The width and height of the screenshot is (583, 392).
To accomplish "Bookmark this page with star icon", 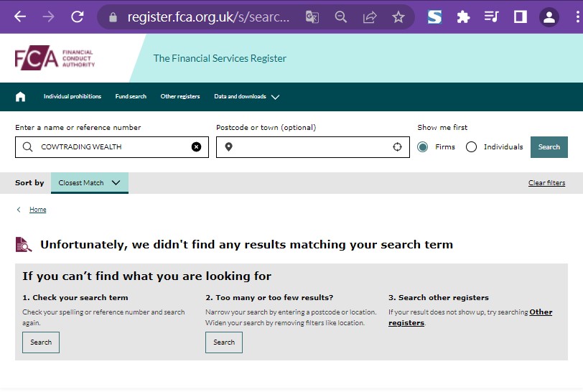I will pyautogui.click(x=398, y=17).
